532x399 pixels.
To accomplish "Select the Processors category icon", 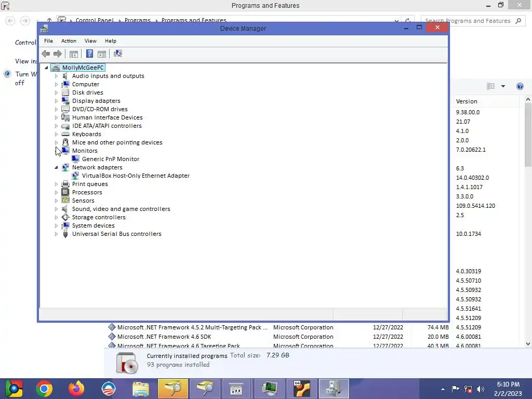I will [65, 192].
